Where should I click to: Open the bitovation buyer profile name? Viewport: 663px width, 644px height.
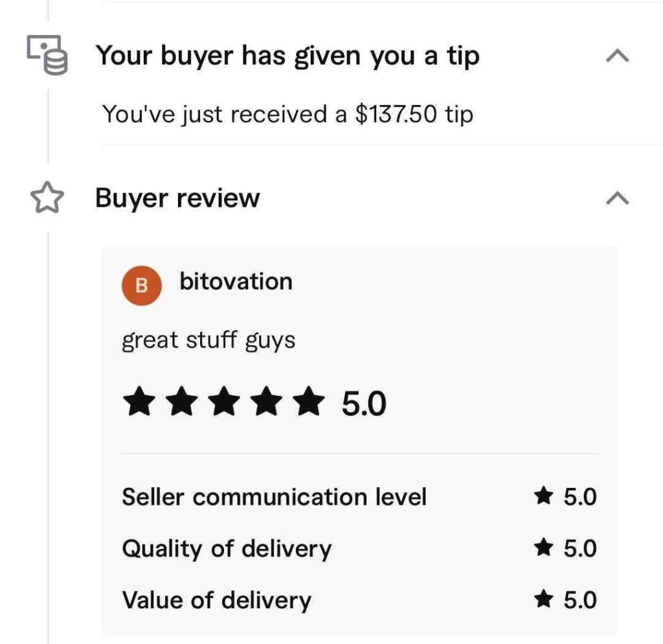[236, 282]
